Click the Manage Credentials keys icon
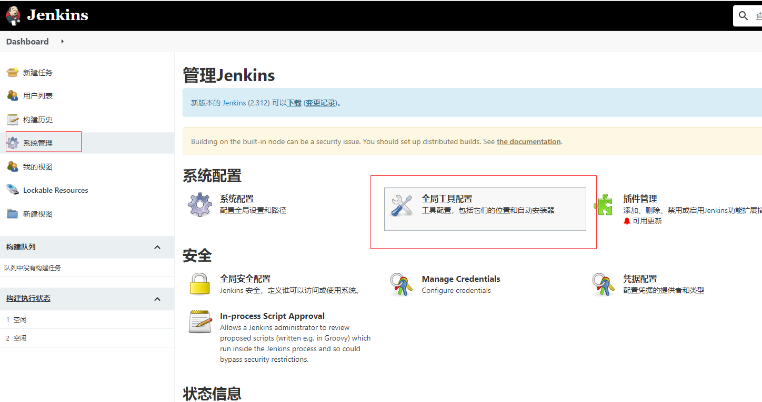Screen dimensions: 762x402 401,284
